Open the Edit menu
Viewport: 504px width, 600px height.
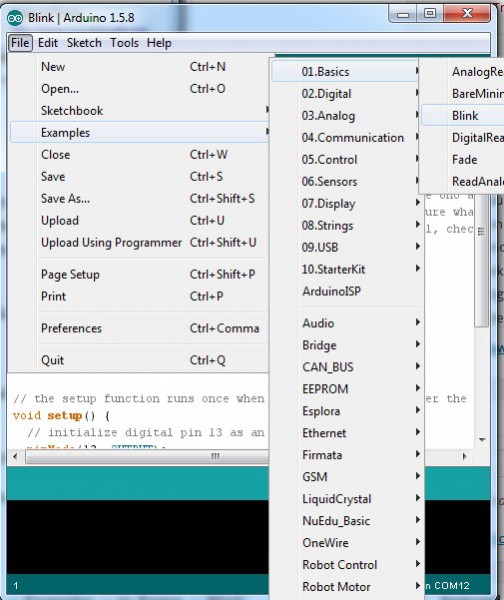point(48,43)
